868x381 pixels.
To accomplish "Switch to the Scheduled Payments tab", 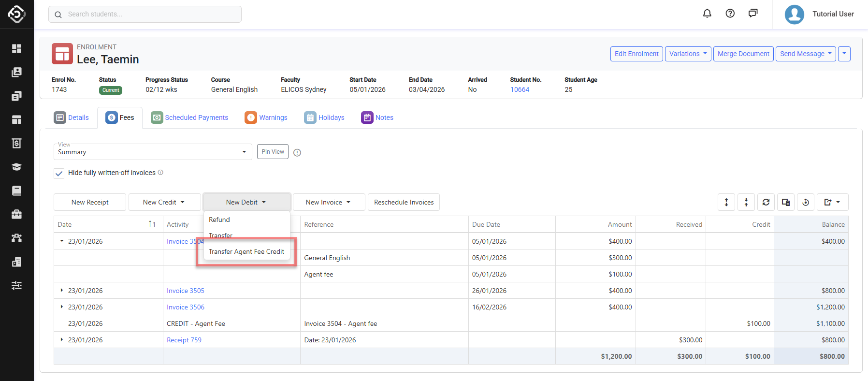I will (x=189, y=117).
